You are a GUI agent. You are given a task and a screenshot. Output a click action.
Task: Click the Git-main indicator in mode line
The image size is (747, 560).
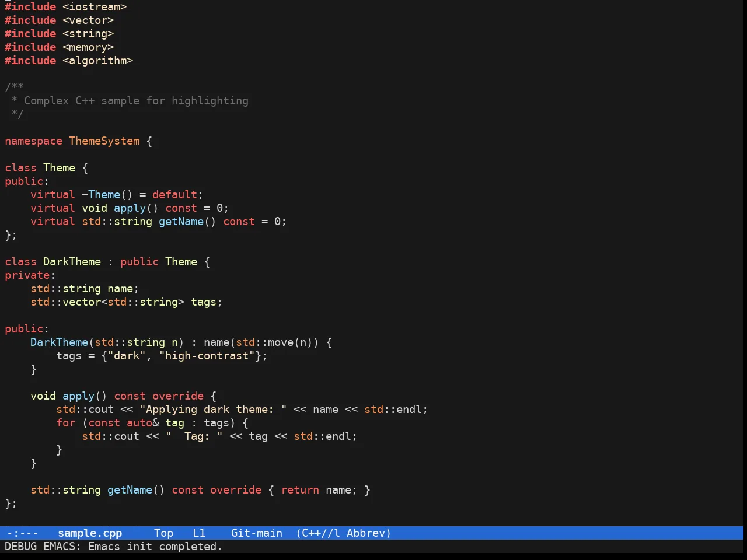click(257, 533)
